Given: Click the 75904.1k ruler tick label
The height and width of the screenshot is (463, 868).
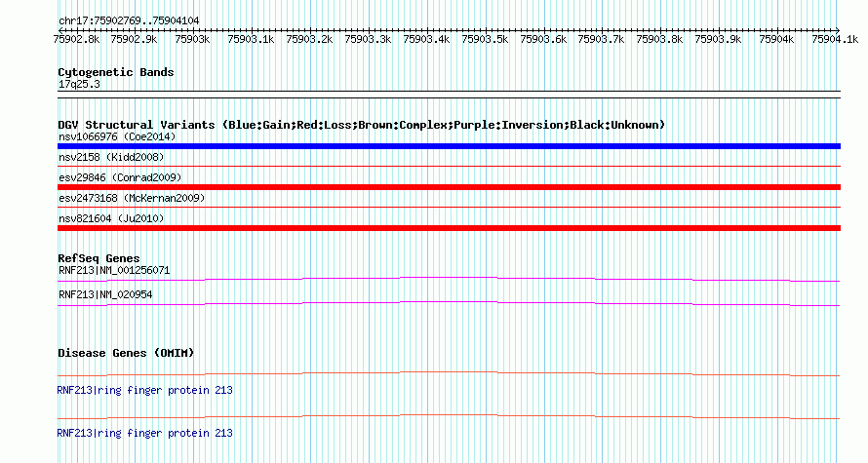Looking at the screenshot, I should (836, 39).
